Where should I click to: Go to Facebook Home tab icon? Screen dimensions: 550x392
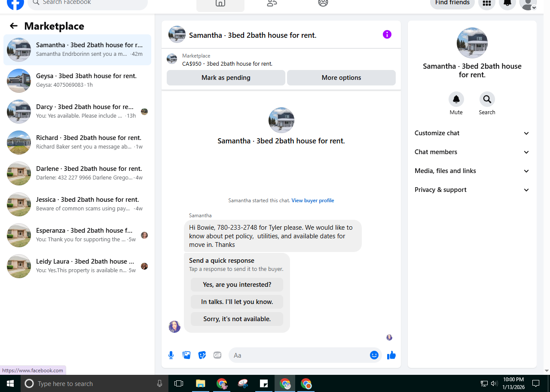click(x=220, y=3)
